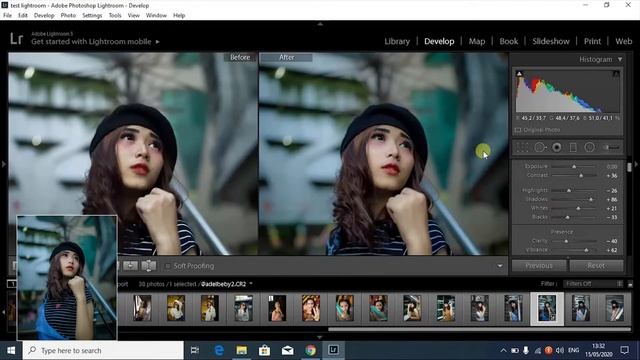The image size is (640, 360).
Task: Toggle the filter lock switch
Action: [630, 284]
